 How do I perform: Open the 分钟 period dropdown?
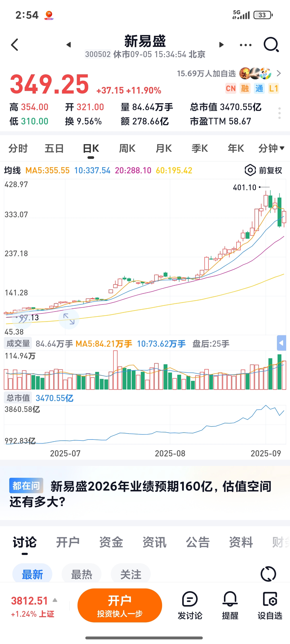[271, 148]
